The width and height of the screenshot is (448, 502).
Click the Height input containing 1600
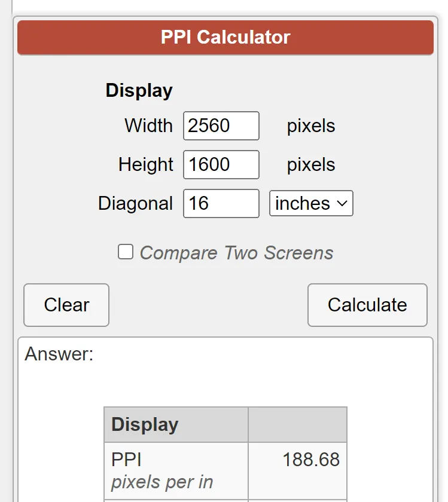221,164
